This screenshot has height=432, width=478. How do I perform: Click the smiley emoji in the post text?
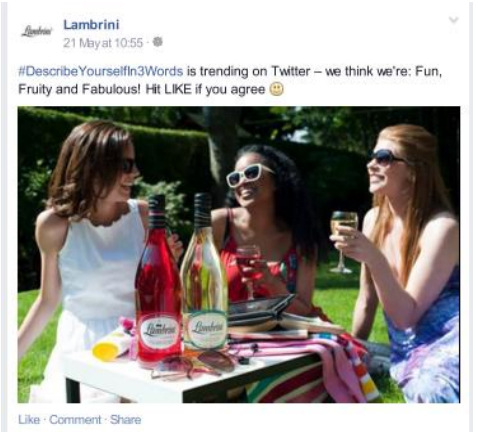click(276, 89)
